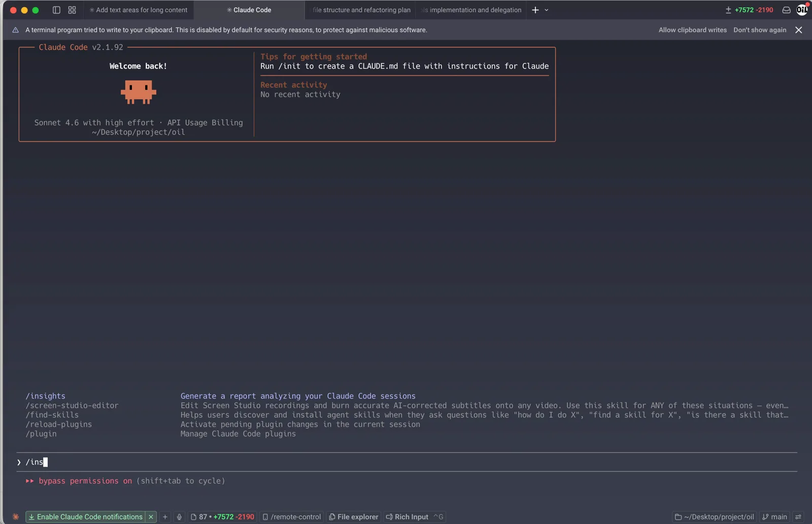Choose the /find-skills command

tap(52, 415)
